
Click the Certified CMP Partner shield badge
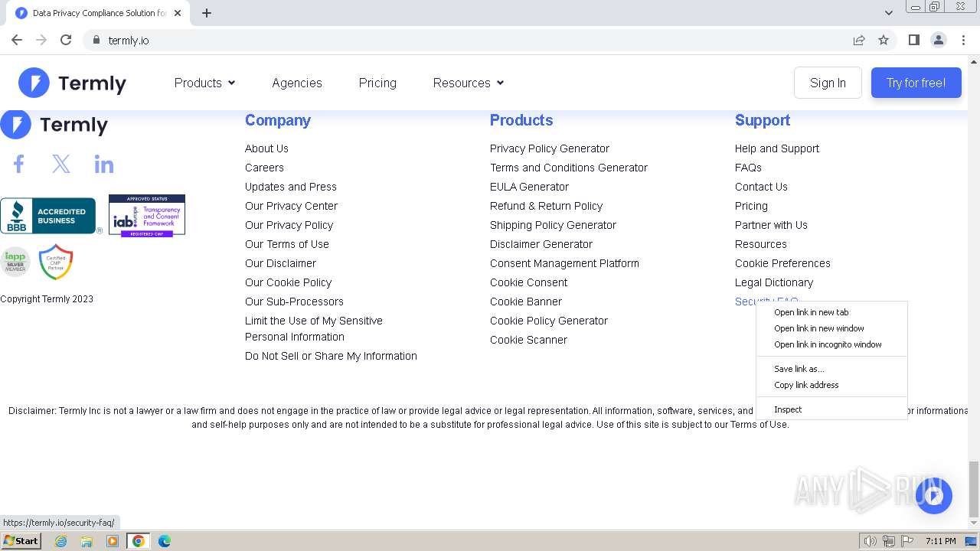click(56, 262)
